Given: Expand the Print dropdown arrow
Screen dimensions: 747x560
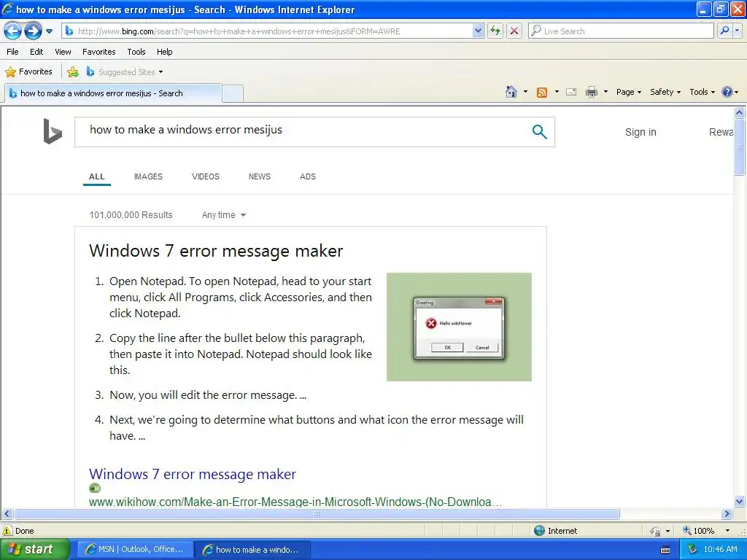Looking at the screenshot, I should click(605, 92).
